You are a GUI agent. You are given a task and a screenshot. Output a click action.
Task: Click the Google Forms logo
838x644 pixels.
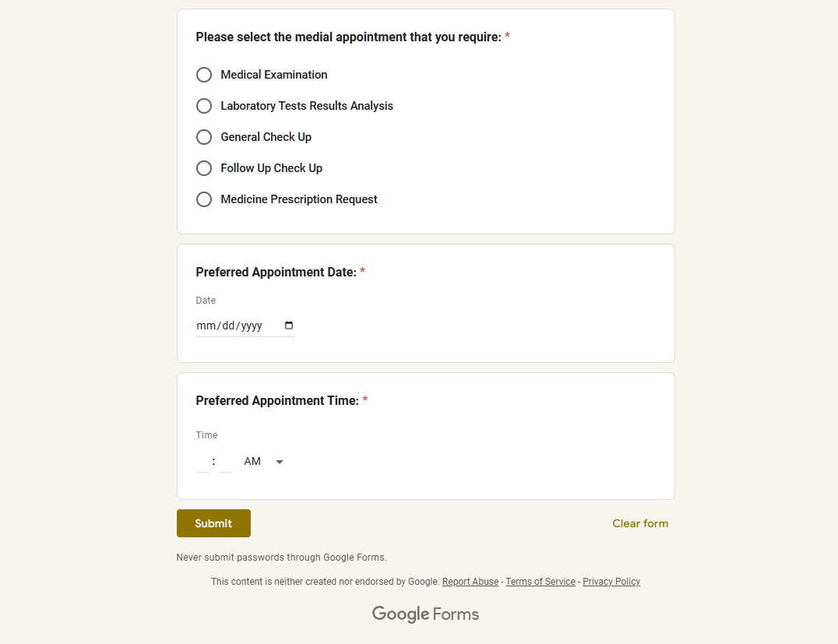[x=425, y=614]
